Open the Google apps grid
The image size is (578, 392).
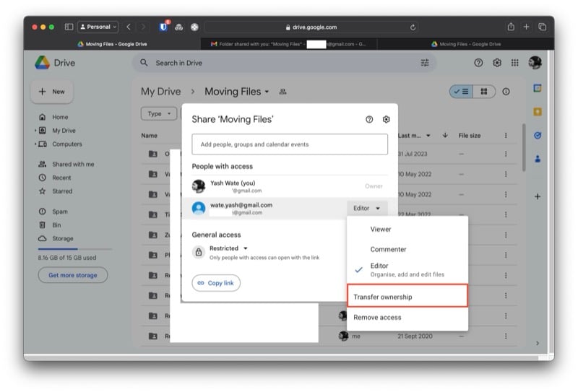coord(515,63)
